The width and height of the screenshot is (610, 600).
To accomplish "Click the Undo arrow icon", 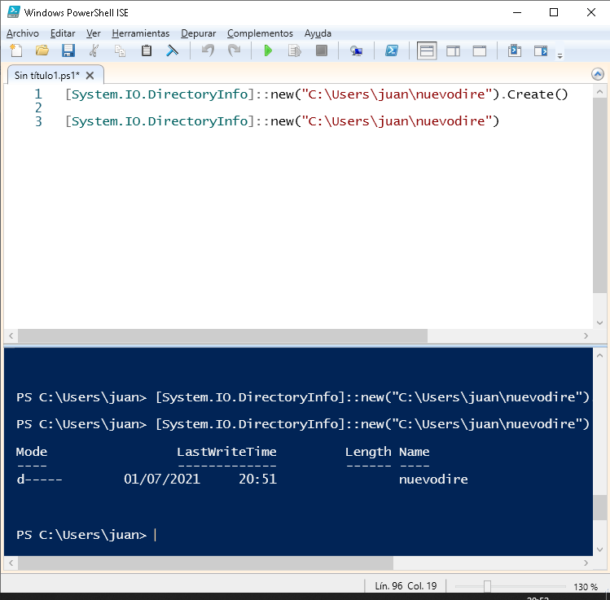I will 208,51.
